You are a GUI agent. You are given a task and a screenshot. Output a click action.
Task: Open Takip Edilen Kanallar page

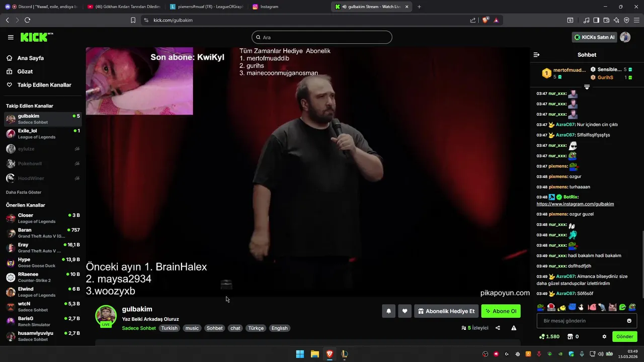coord(44,85)
